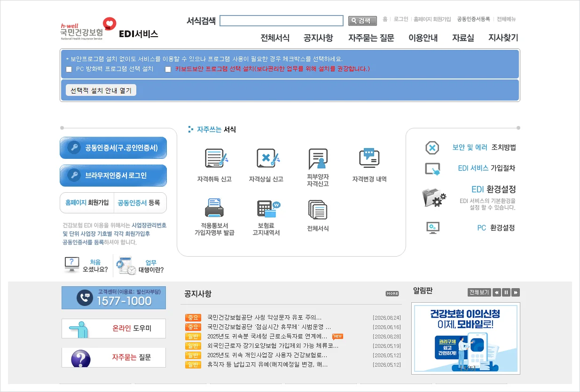Screen dimensions: 580x392
Task: Open notice 2025년도 귀속분 국세청 근로소득자료 연계
Action: coord(267,336)
